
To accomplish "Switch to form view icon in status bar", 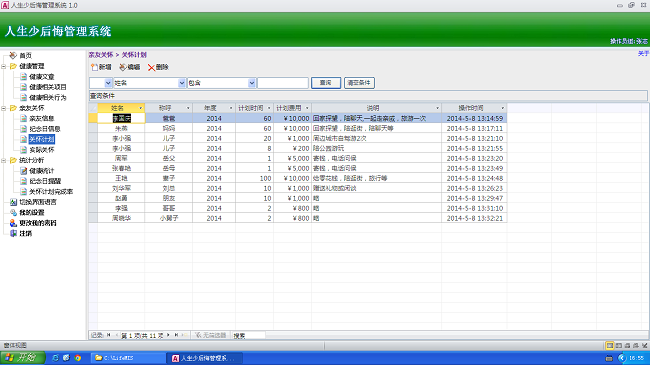I will (610, 345).
